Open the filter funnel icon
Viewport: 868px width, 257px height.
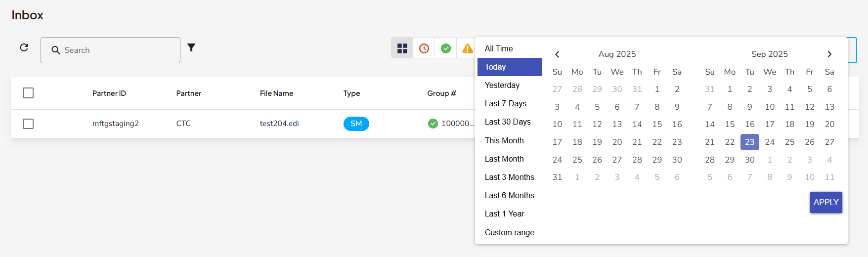[x=191, y=47]
